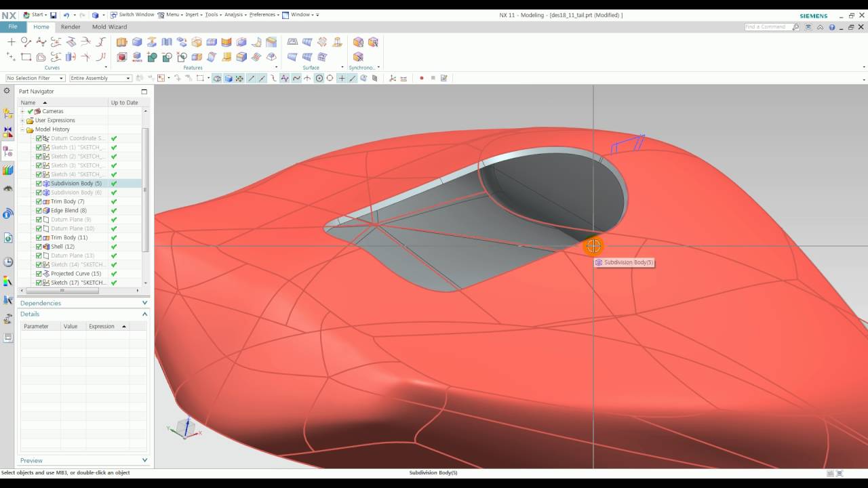Click the red record dot in toolbar
Image resolution: width=868 pixels, height=488 pixels.
tap(422, 78)
